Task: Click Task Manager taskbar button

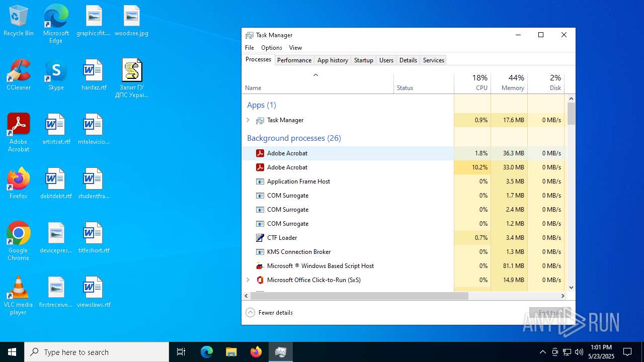Action: click(281, 352)
